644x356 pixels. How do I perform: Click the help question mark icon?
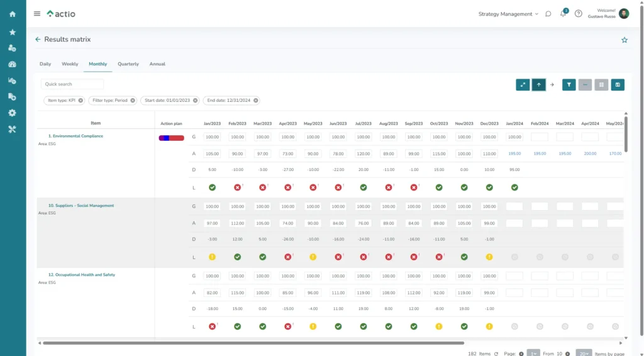579,14
